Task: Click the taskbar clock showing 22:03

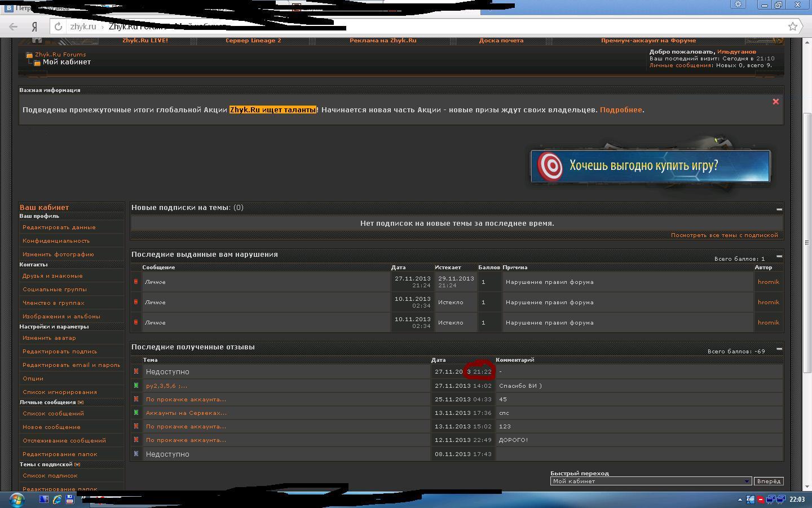Action: (x=797, y=500)
